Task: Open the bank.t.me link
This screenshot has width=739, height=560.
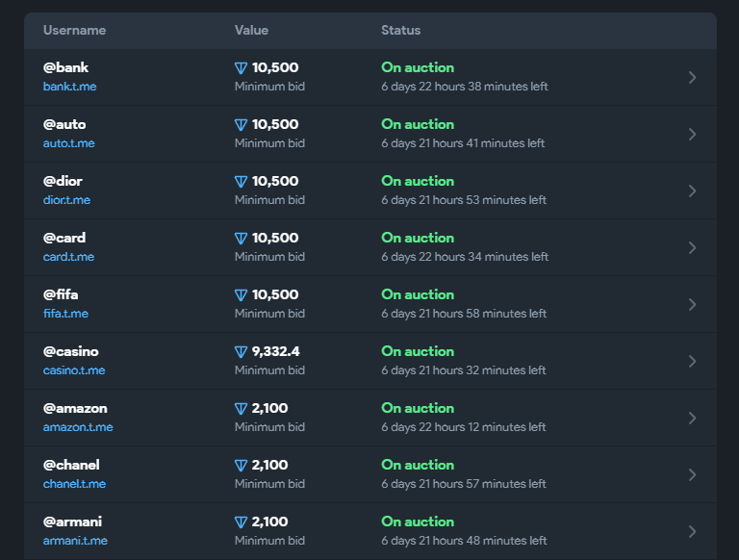Action: 69,87
